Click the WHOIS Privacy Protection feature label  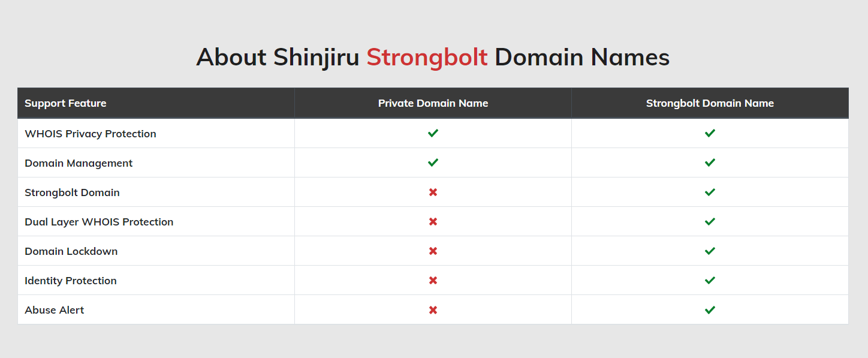point(90,134)
